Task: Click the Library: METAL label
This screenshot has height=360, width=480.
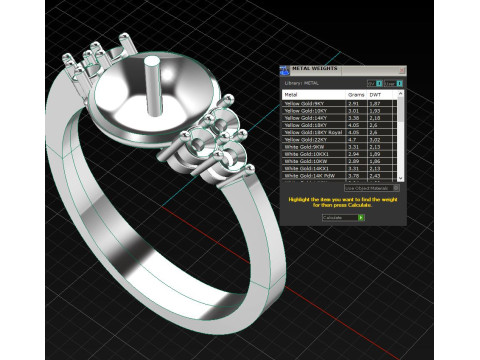Action: click(302, 83)
